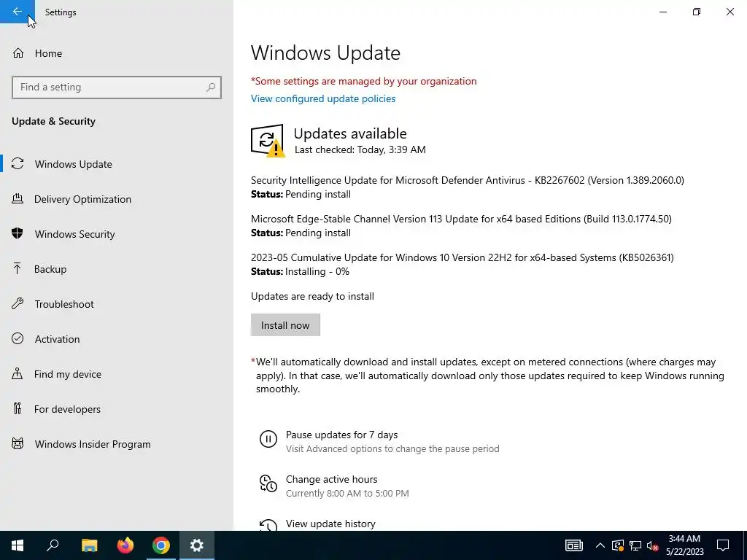Click 'Updates are ready to install' text

pos(312,296)
